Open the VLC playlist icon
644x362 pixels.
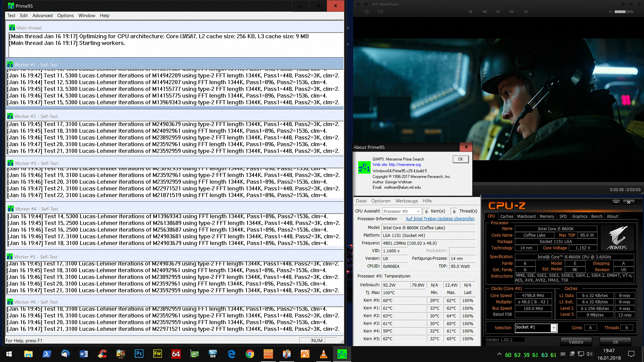click(367, 12)
